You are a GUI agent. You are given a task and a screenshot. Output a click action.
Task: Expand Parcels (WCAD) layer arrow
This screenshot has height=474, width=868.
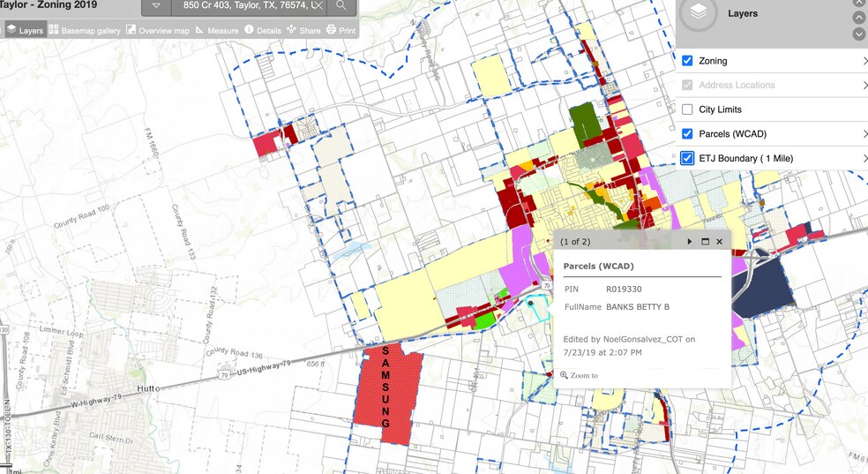coord(864,134)
